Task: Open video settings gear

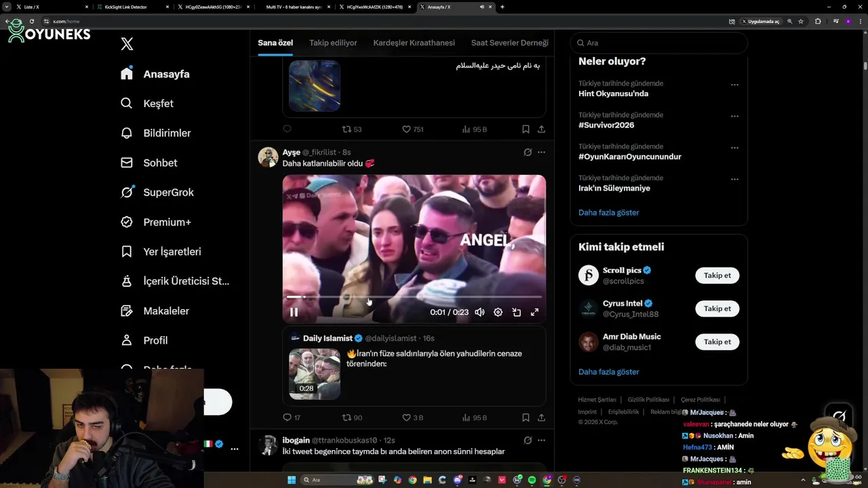Action: click(498, 312)
